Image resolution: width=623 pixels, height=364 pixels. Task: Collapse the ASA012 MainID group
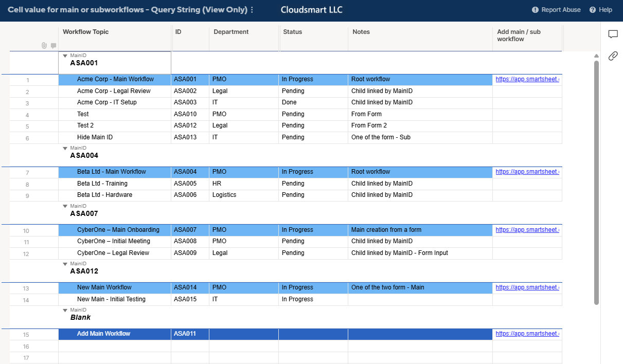coord(65,264)
